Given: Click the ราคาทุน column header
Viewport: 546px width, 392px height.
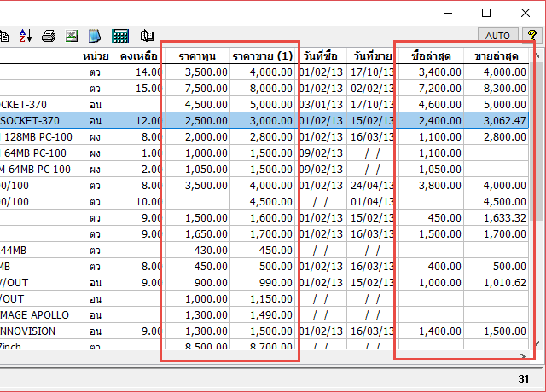Looking at the screenshot, I should tap(197, 56).
